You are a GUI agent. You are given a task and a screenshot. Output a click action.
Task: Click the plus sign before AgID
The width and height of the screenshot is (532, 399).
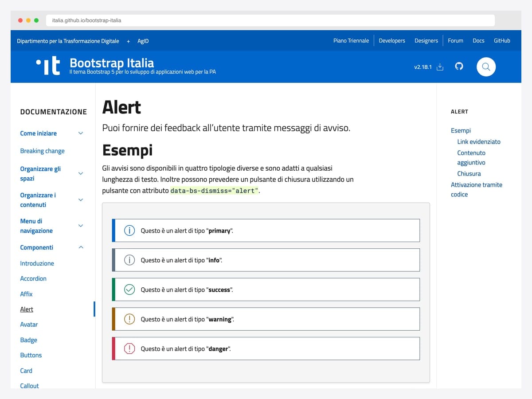point(128,41)
